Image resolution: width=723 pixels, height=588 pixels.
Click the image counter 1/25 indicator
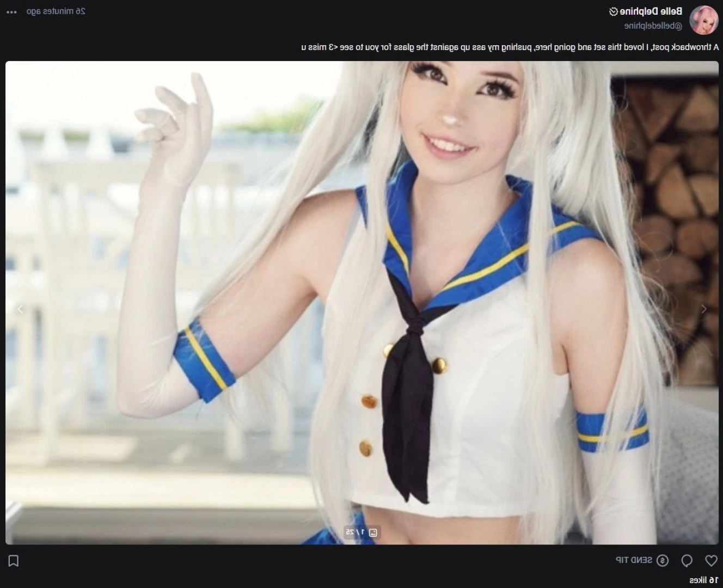361,532
